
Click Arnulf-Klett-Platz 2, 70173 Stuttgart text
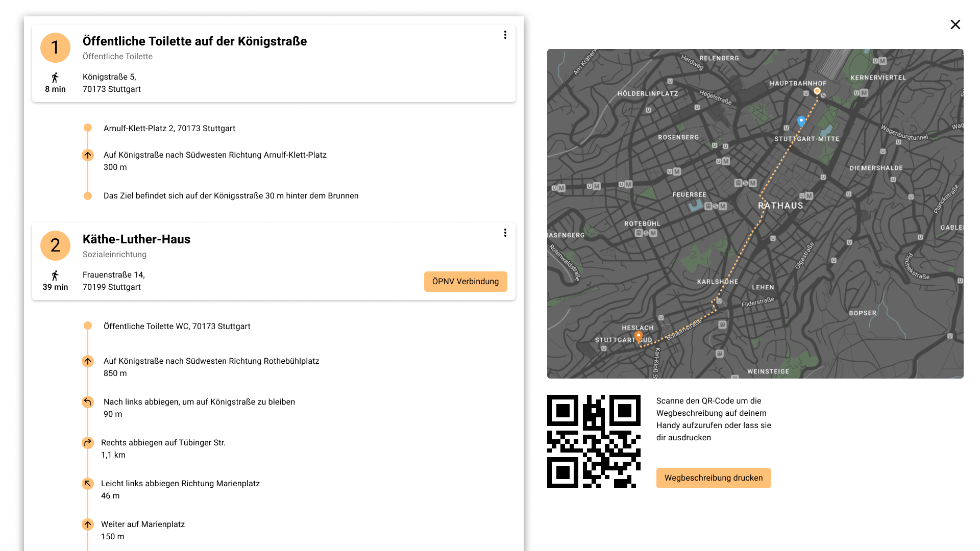pos(169,128)
